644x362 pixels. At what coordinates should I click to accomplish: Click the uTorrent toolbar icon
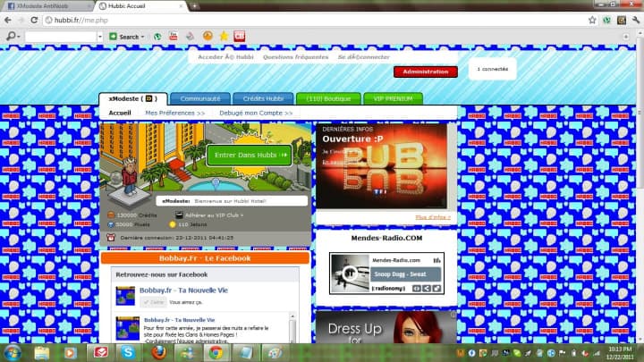pos(157,37)
